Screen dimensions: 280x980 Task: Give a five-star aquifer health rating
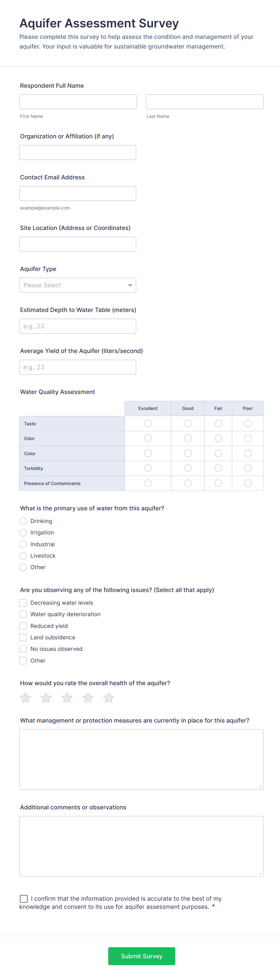tap(109, 698)
